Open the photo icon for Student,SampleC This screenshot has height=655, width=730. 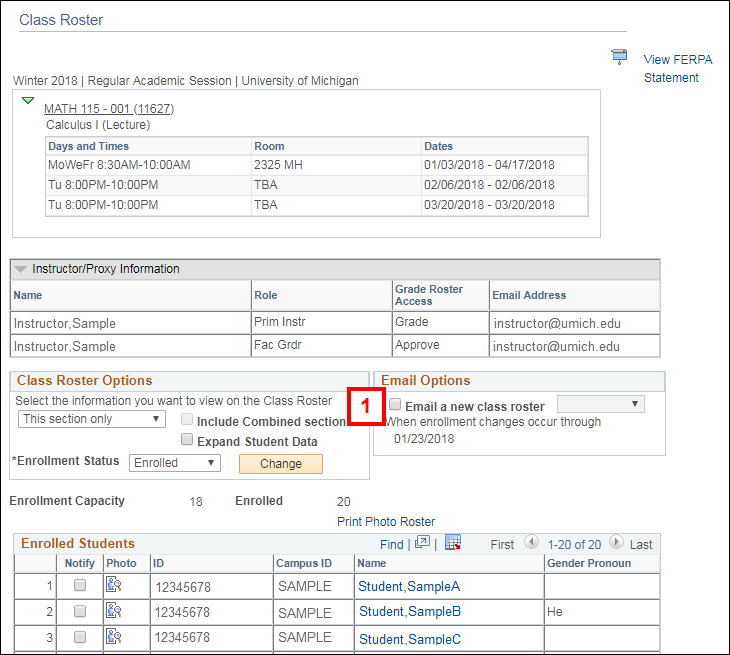tap(113, 637)
